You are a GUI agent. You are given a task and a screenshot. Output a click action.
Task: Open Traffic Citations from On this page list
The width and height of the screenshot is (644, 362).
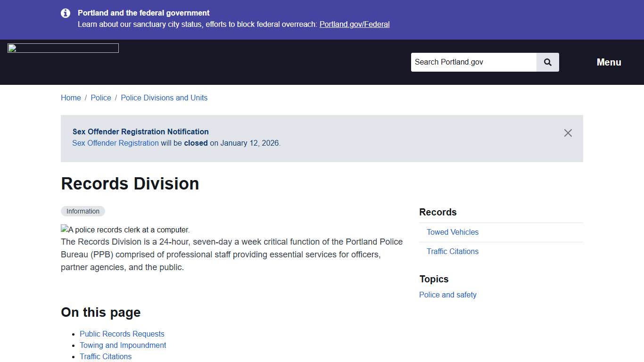point(106,356)
